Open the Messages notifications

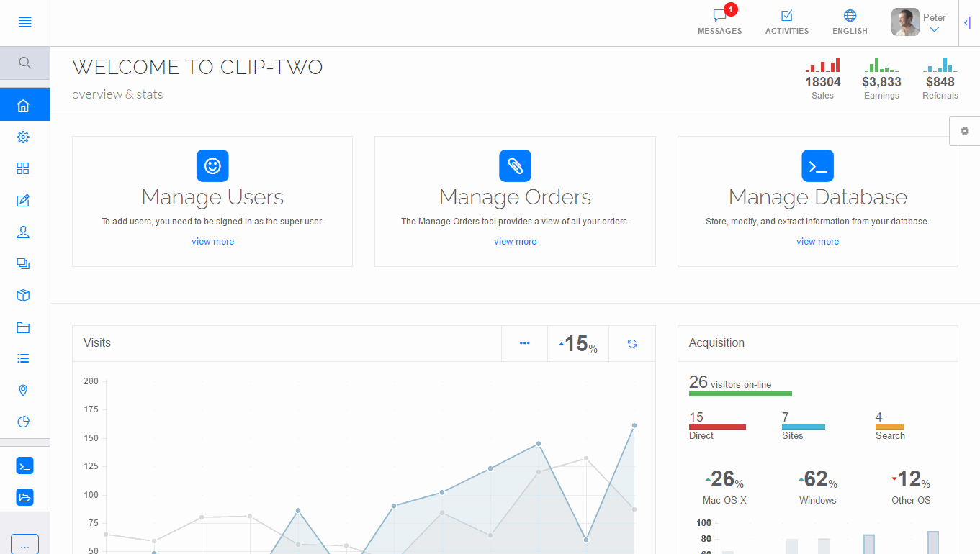(x=719, y=22)
